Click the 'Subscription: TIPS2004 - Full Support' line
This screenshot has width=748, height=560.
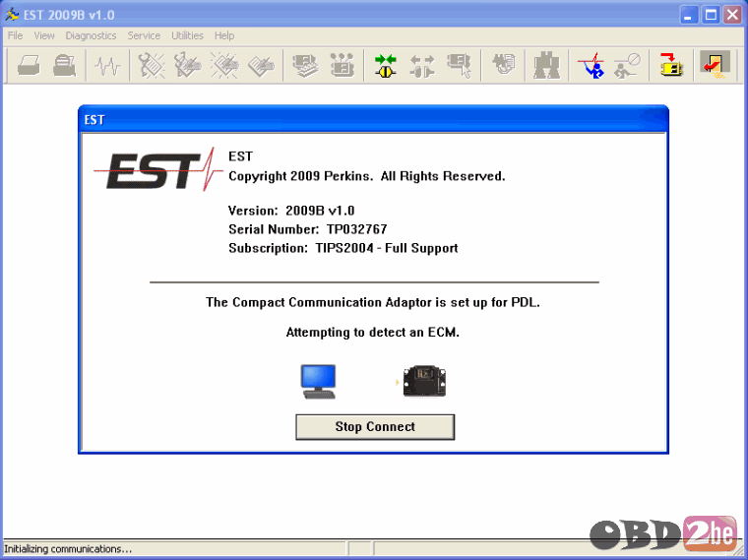pyautogui.click(x=343, y=249)
